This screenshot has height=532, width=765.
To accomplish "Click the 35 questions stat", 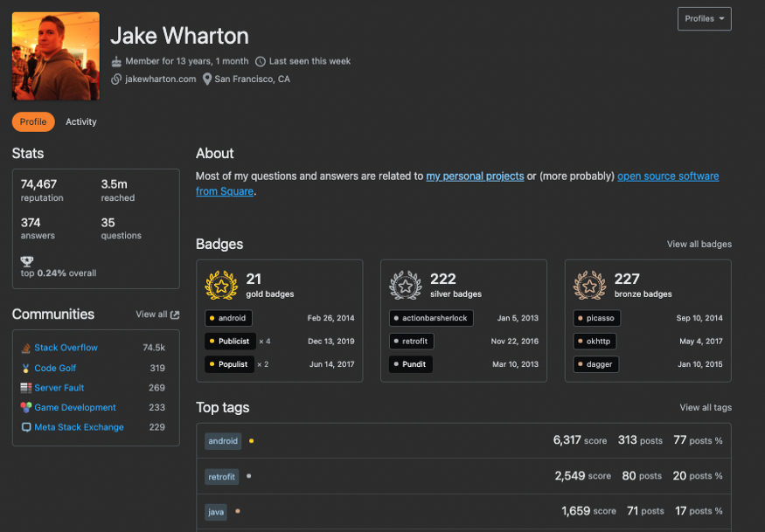I will [x=121, y=228].
